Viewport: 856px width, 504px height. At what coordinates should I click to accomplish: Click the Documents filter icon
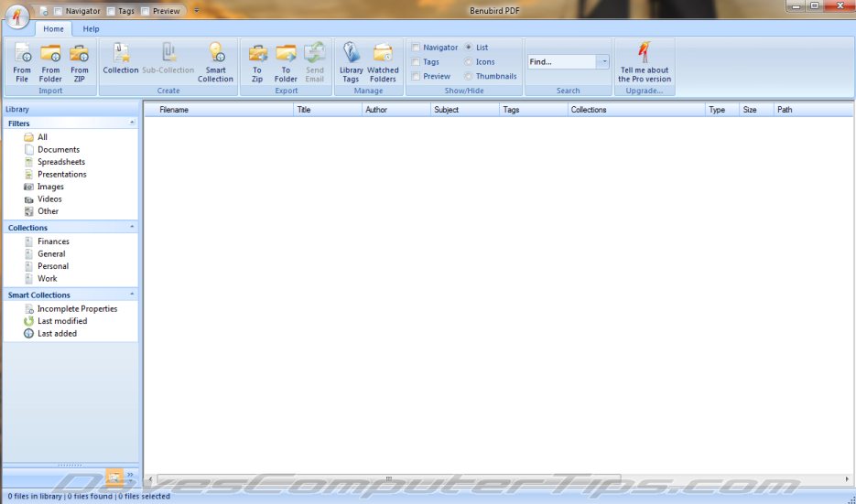pyautogui.click(x=29, y=149)
